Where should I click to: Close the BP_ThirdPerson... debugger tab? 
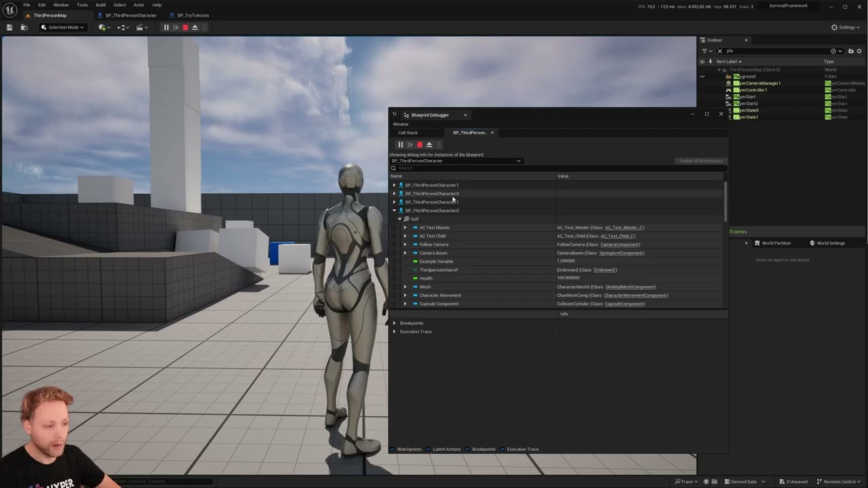[492, 133]
